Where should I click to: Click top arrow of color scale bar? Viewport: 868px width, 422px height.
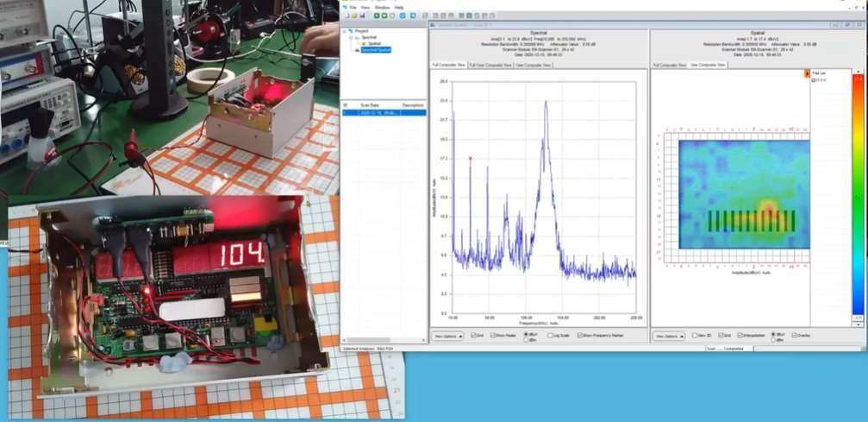click(857, 72)
